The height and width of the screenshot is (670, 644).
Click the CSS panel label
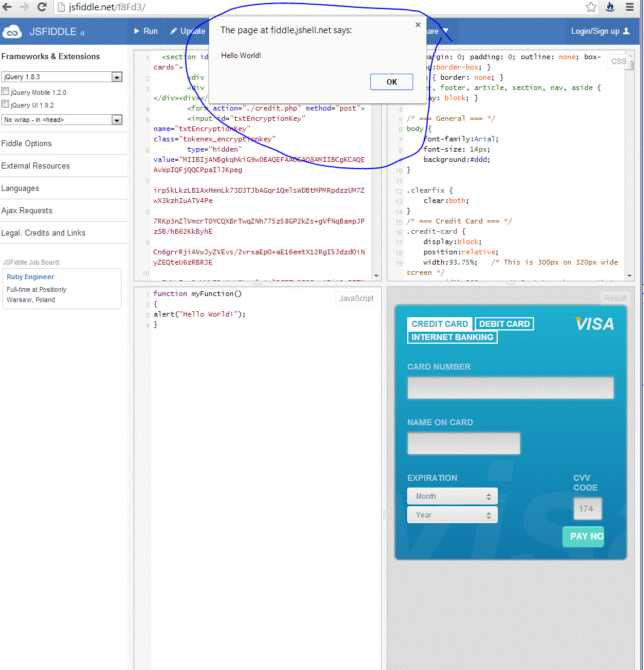click(619, 62)
